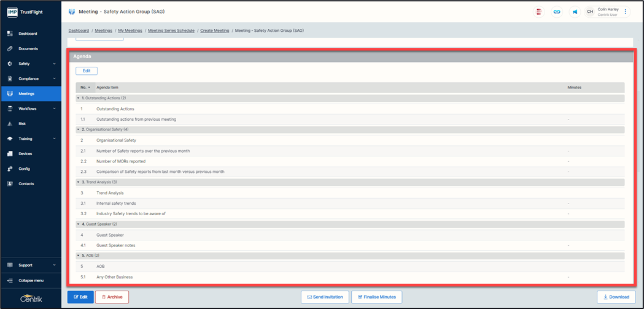Click the red Archive button

point(112,297)
